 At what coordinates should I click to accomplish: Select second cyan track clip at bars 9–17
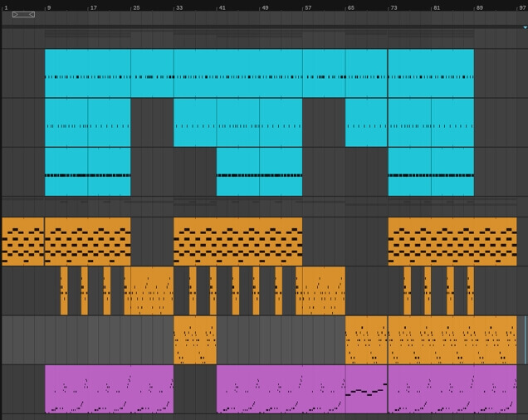66,123
